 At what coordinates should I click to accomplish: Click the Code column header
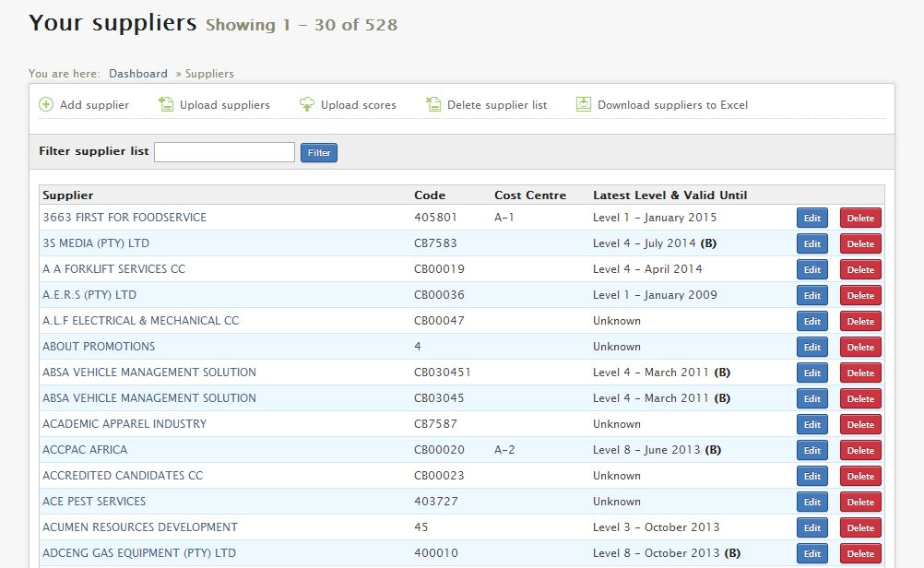430,195
